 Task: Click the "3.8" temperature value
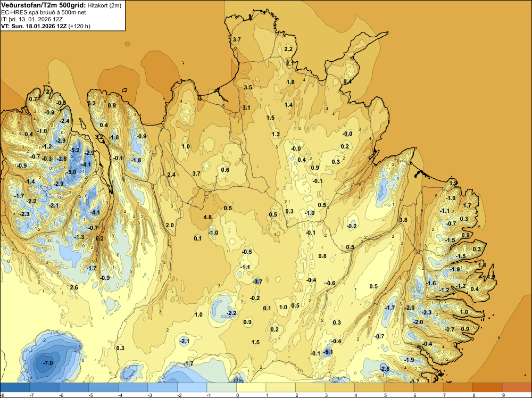coord(403,220)
